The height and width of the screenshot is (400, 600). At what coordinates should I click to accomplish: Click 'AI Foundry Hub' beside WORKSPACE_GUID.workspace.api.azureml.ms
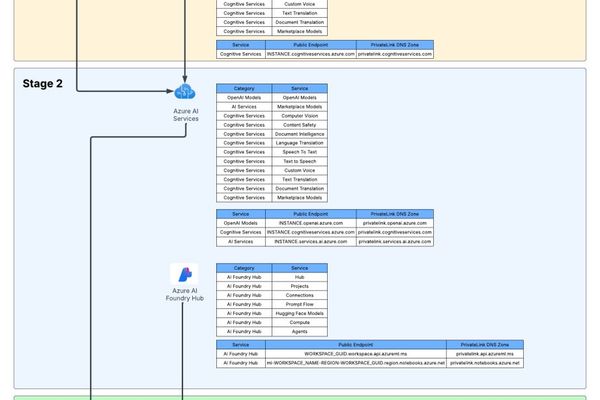click(x=241, y=354)
